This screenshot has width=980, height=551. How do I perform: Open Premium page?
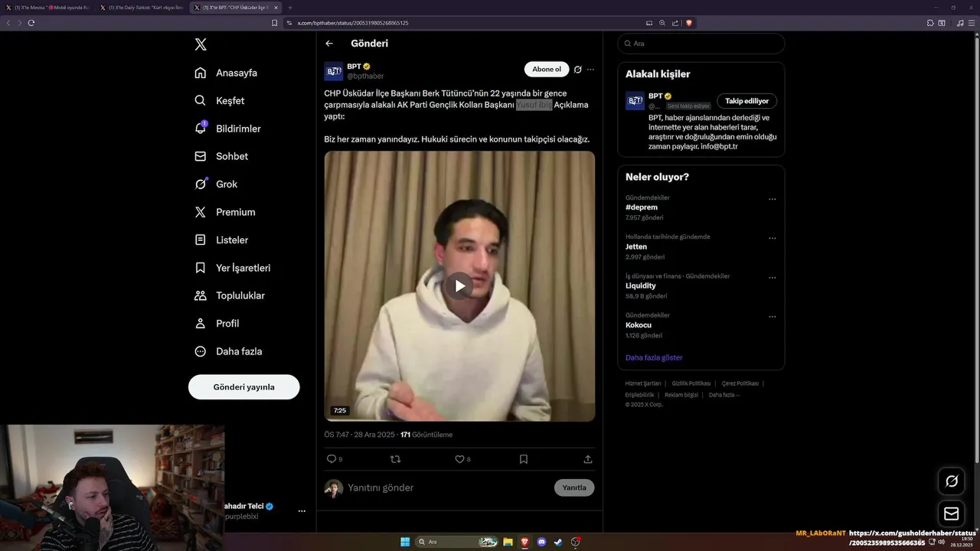(224, 212)
